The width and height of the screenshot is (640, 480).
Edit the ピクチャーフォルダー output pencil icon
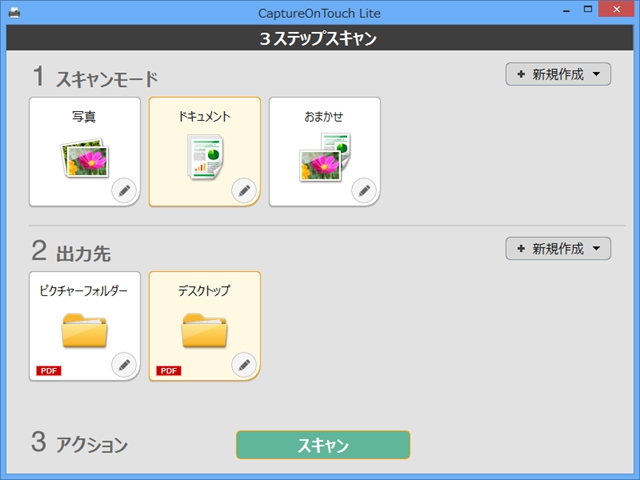[x=124, y=365]
